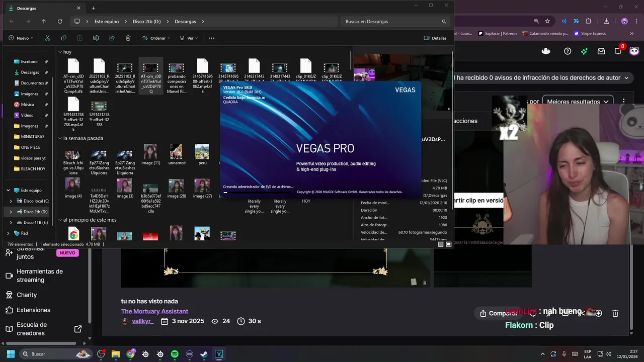Show hidden tray icons chevron

point(542,354)
